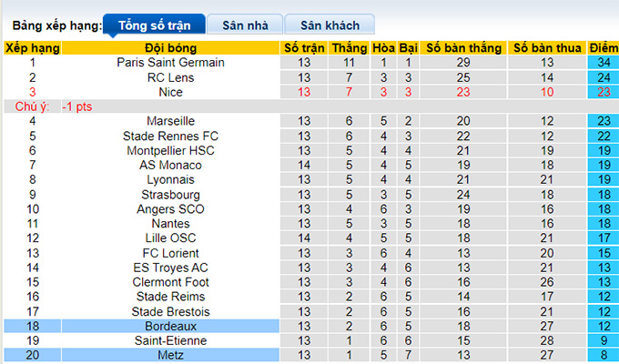
Task: Switch to the Tổng số trận tab
Action: click(153, 25)
